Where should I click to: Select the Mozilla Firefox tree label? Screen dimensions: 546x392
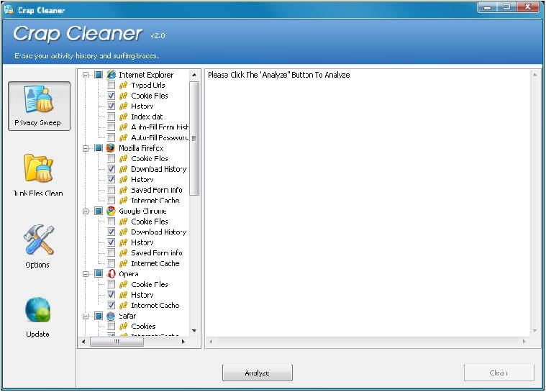tap(142, 148)
